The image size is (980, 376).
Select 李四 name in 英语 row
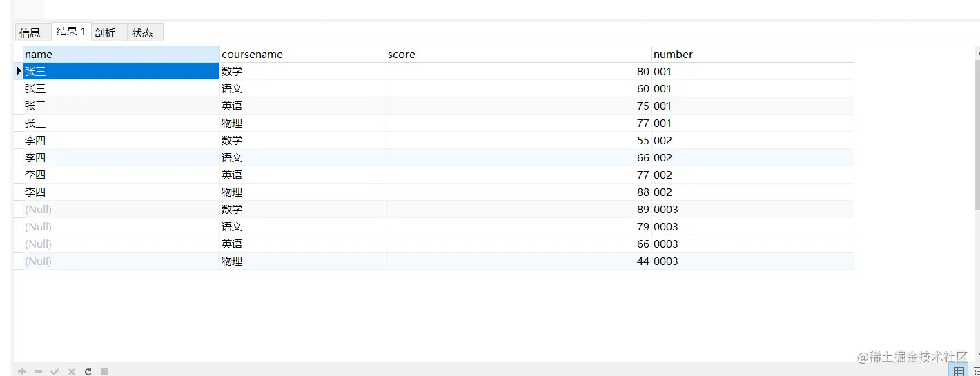coord(121,175)
